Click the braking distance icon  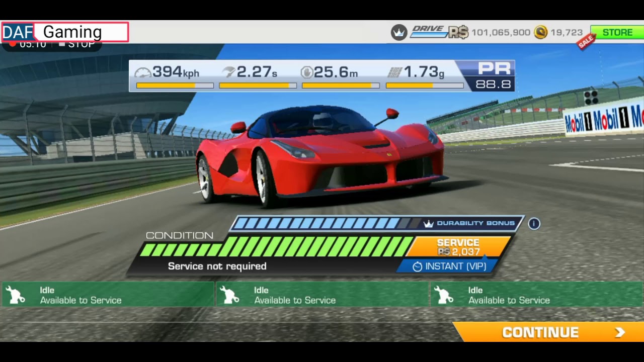point(307,72)
